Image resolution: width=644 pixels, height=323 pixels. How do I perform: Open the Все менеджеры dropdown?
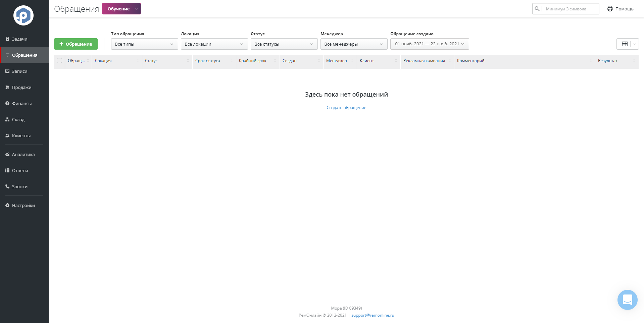click(x=354, y=44)
